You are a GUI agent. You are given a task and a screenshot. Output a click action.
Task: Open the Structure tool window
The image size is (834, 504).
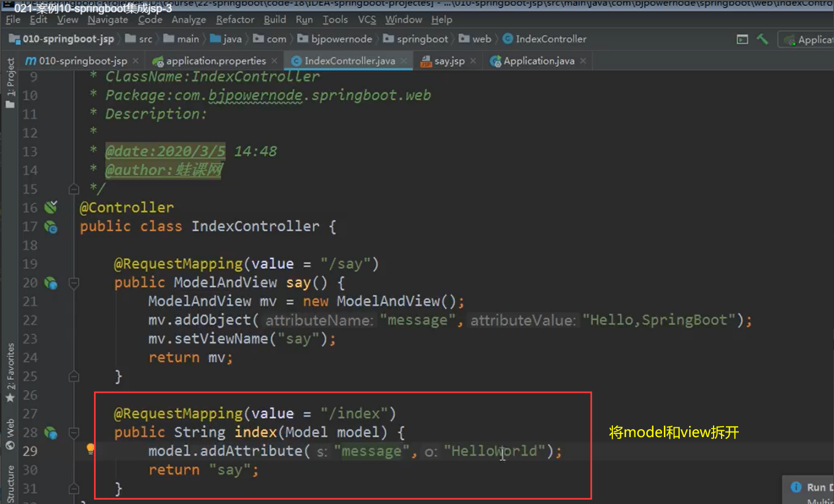10,485
